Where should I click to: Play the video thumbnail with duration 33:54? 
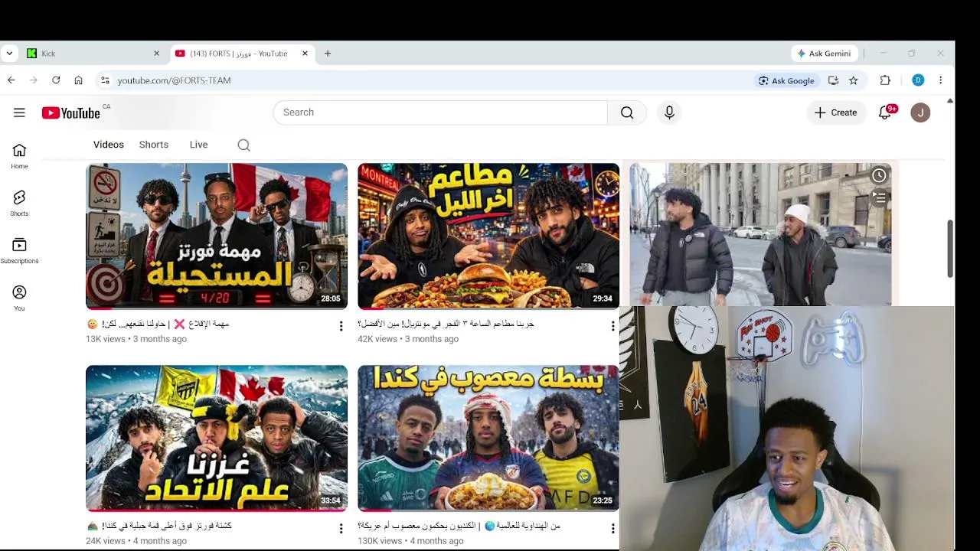click(x=217, y=438)
